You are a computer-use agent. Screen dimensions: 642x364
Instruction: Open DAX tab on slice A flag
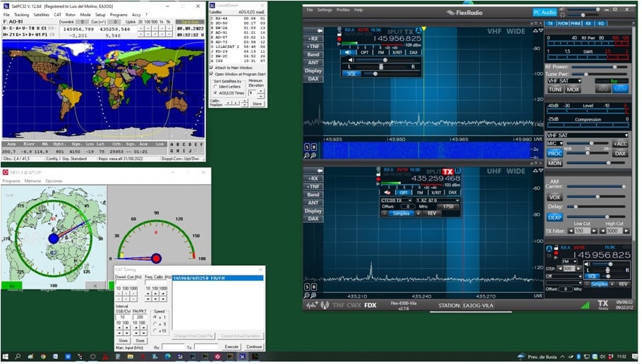coord(413,52)
